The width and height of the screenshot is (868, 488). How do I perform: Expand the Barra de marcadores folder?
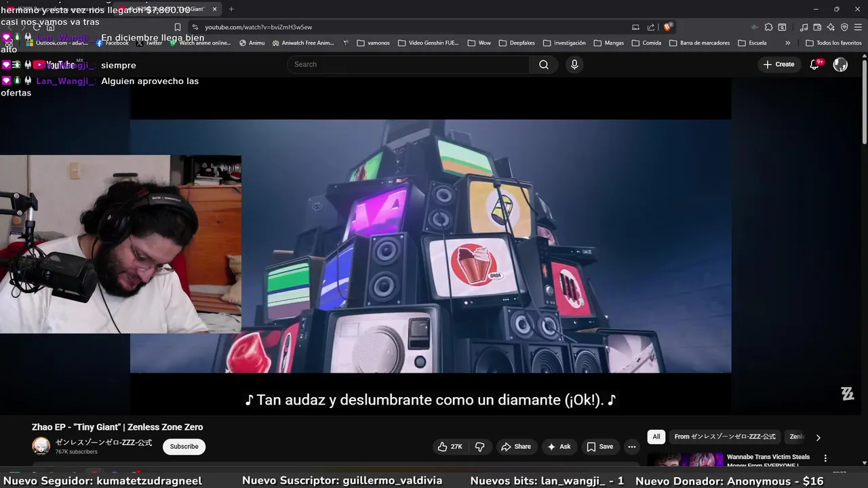click(699, 43)
